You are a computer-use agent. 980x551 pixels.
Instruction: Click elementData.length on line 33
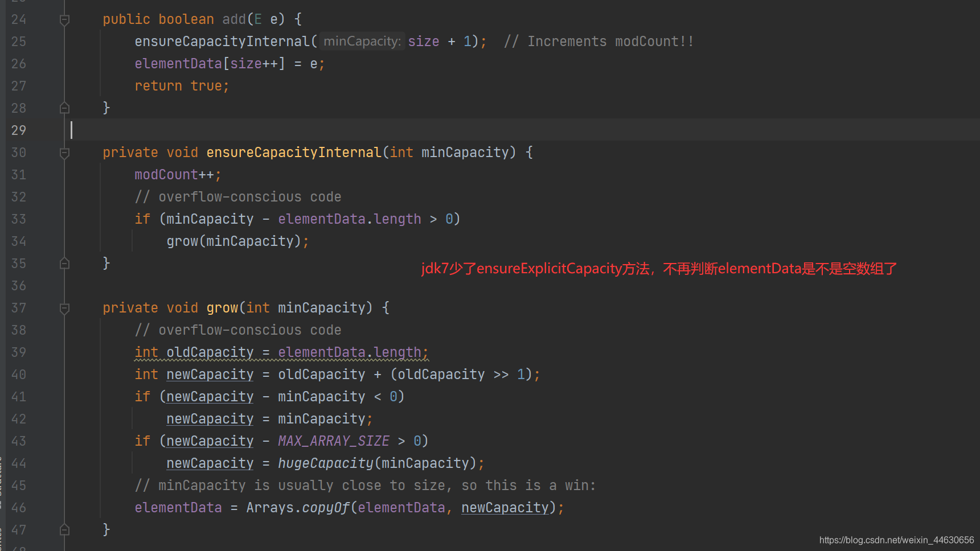[350, 219]
